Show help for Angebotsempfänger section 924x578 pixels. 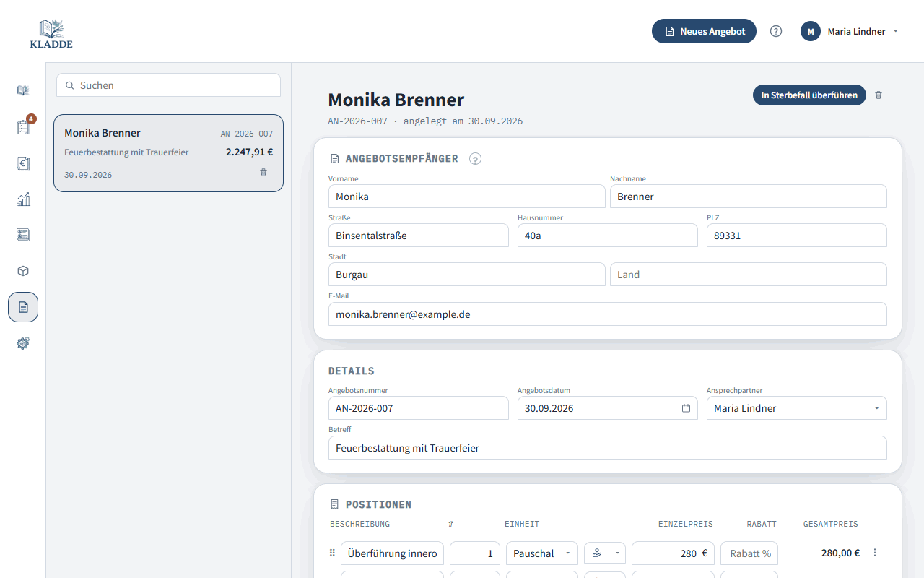click(x=475, y=159)
